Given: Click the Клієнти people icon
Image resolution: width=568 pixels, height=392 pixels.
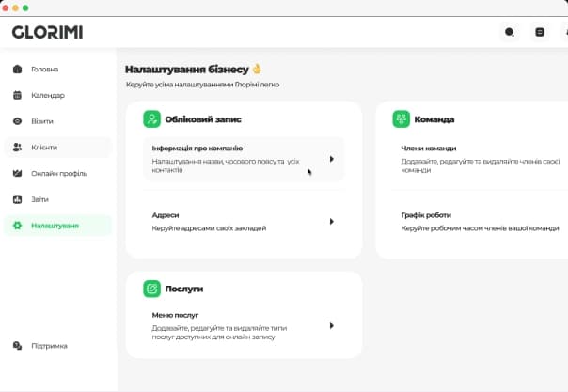Looking at the screenshot, I should coord(17,148).
